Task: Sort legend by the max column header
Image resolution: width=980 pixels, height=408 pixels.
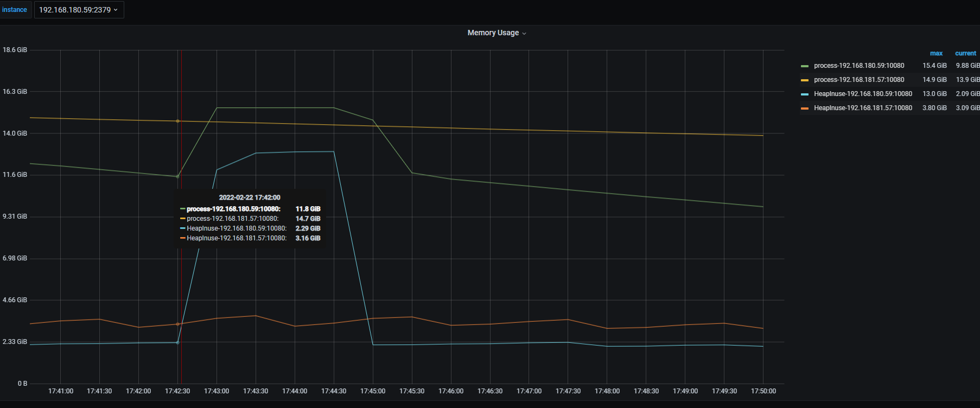Action: tap(936, 53)
